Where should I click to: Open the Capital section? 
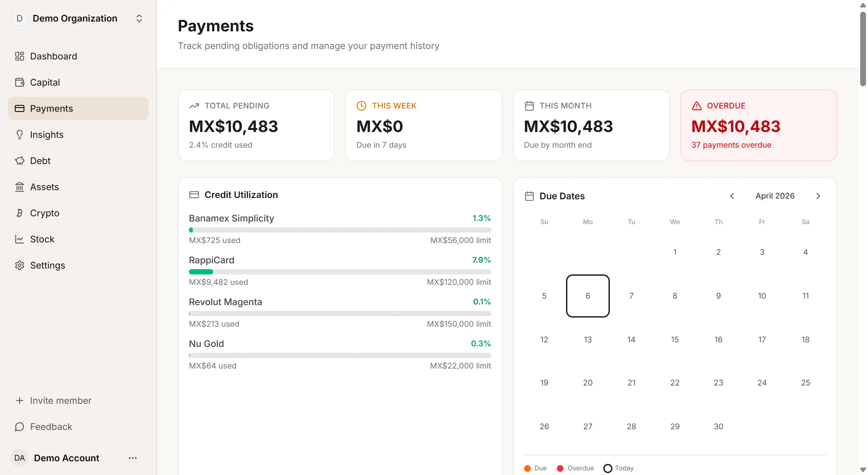pyautogui.click(x=78, y=82)
